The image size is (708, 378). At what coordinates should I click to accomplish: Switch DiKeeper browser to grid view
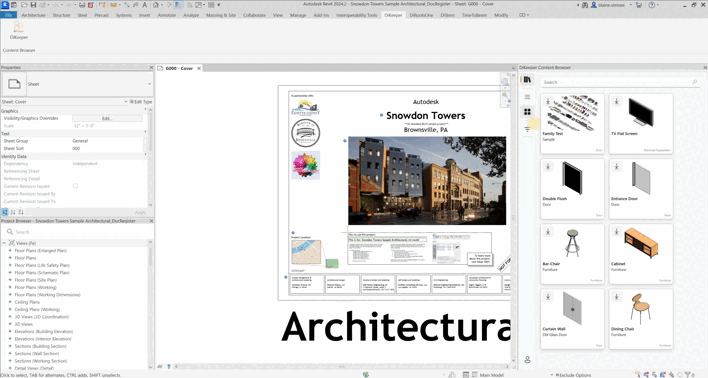pos(527,112)
